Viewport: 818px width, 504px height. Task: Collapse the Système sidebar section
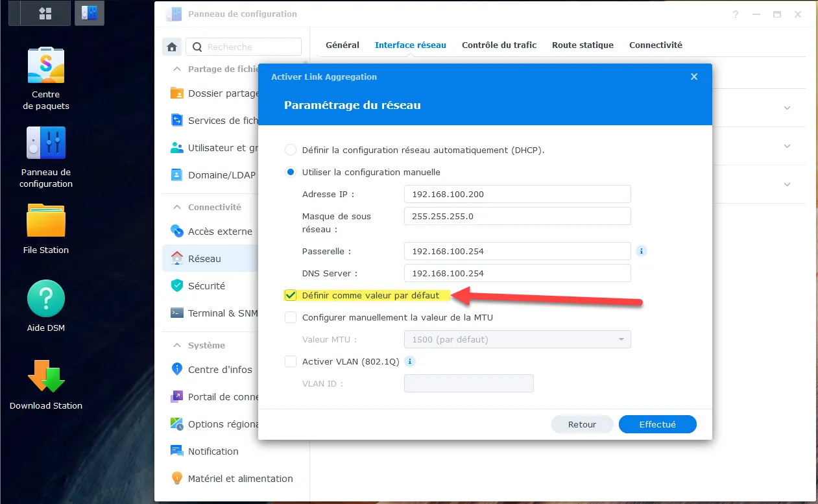coord(176,346)
